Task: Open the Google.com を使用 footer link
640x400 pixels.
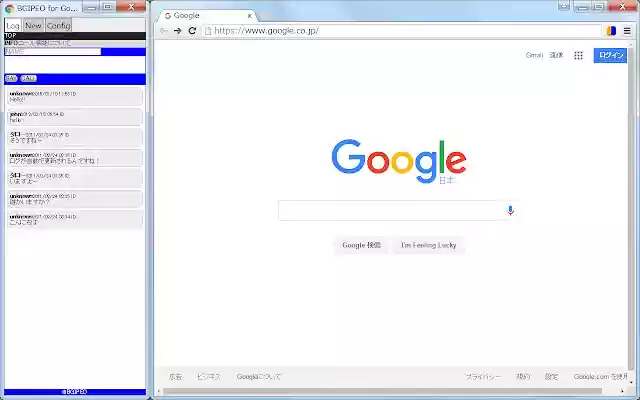Action: point(600,377)
